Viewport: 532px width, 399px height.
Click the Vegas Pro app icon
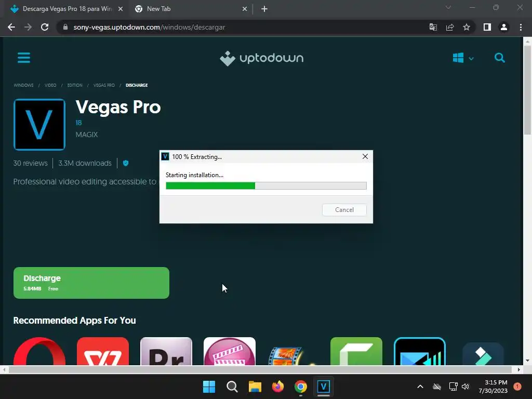pyautogui.click(x=39, y=125)
